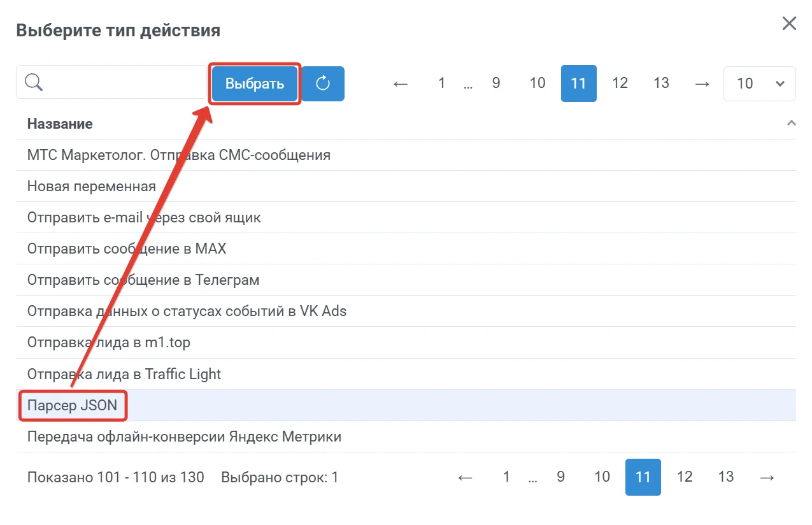Screen dimensions: 812x525
Task: Select row МТС Маркетолог. Отправка СМС-сообщения
Action: [x=406, y=155]
